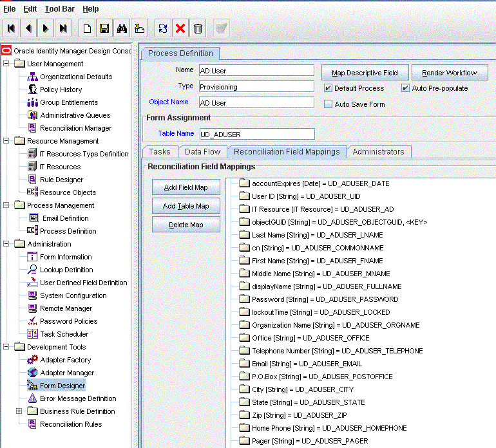The image size is (496, 448).
Task: Select the Reconciliation Field Mappings tab
Action: coord(287,152)
